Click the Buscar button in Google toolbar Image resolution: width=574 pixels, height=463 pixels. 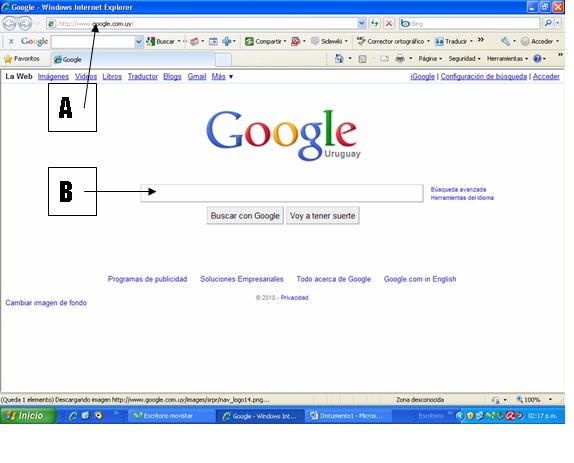tap(161, 41)
